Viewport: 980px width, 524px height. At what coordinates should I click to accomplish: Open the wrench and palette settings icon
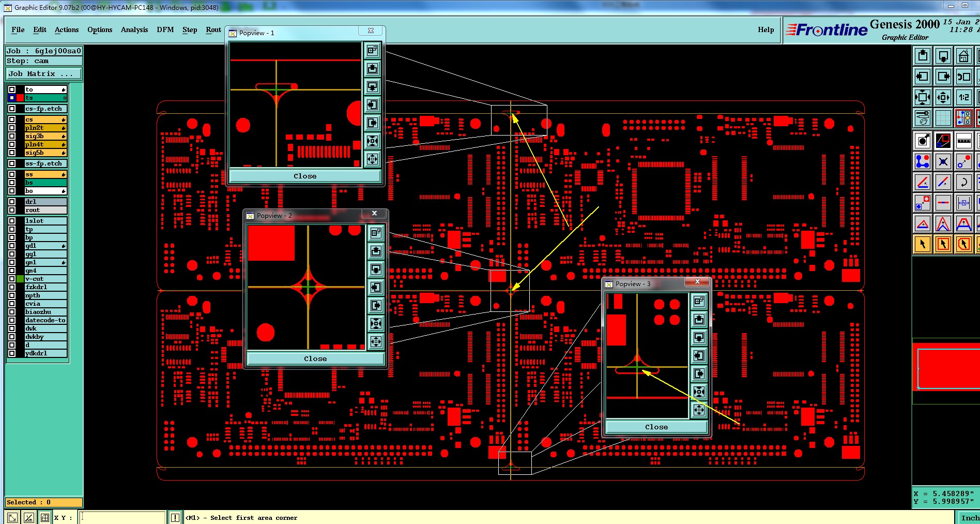click(923, 118)
